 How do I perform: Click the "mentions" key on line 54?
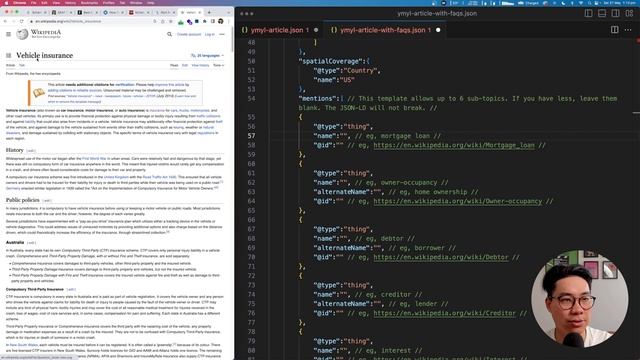tap(318, 98)
